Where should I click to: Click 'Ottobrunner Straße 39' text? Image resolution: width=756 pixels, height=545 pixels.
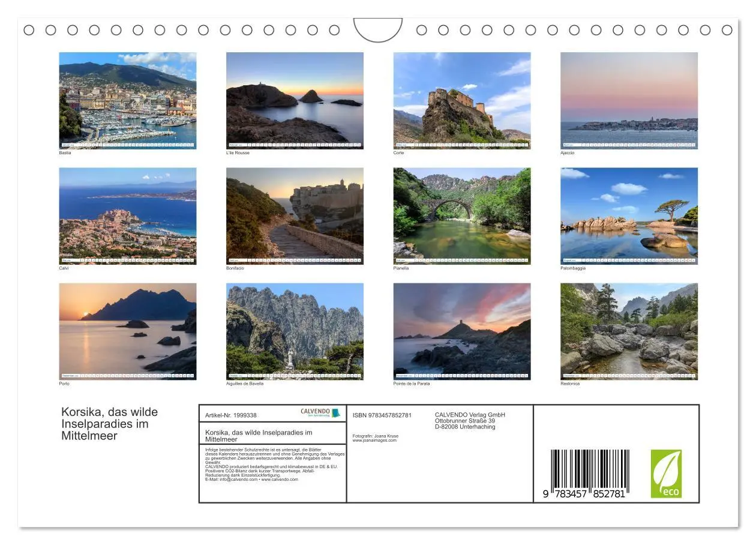point(465,421)
